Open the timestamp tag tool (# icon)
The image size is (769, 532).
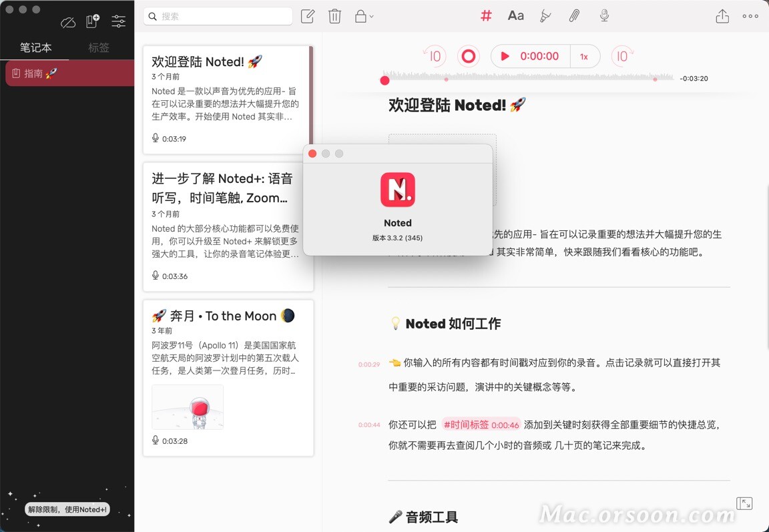tap(485, 15)
